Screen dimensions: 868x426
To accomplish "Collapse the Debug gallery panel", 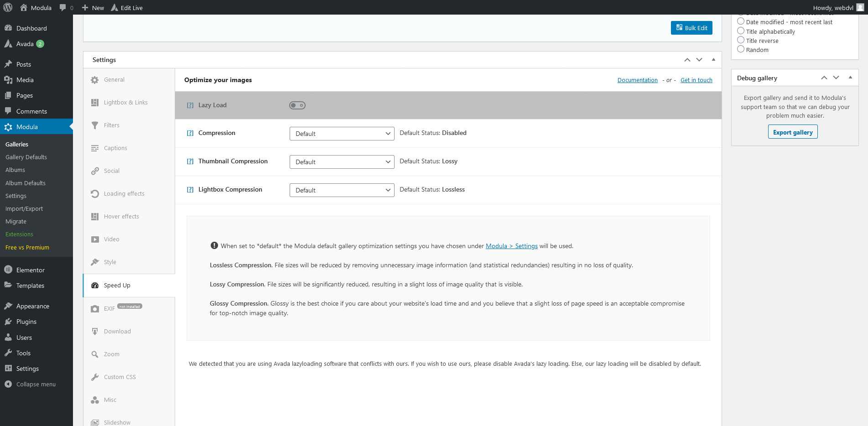I will (850, 77).
